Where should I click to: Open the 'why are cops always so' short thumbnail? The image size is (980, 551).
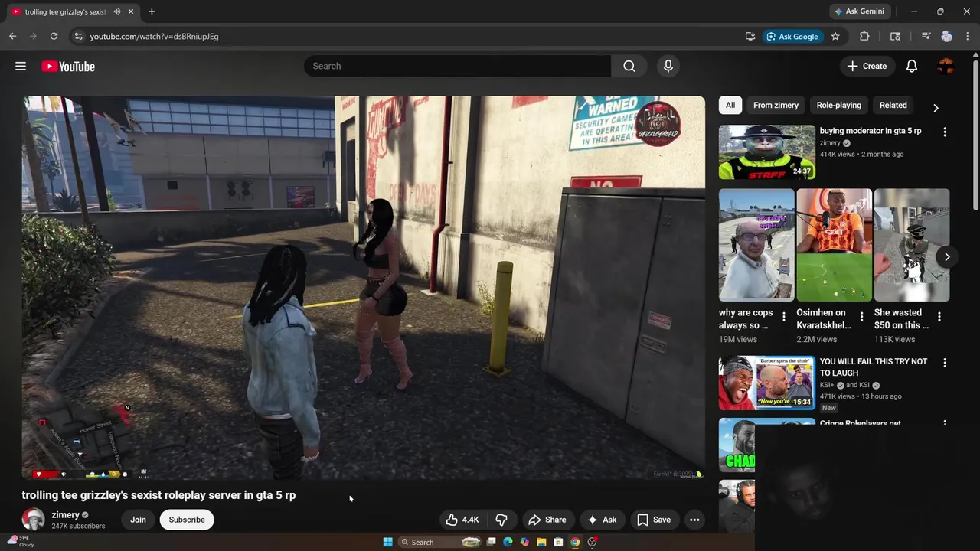click(x=756, y=245)
